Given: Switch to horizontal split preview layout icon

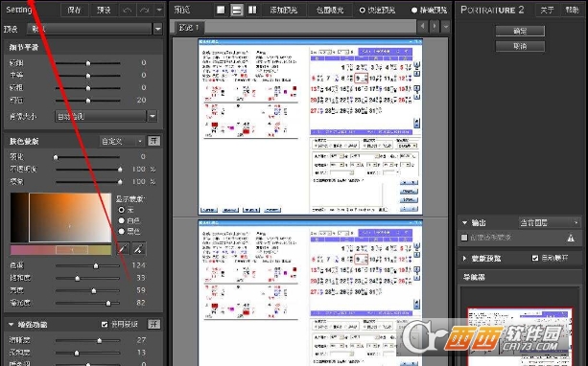Looking at the screenshot, I should pyautogui.click(x=237, y=10).
